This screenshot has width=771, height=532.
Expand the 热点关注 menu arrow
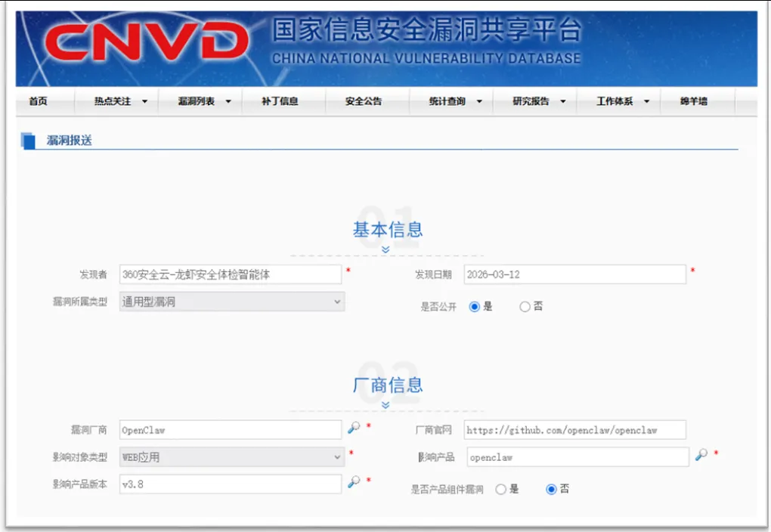(x=144, y=102)
